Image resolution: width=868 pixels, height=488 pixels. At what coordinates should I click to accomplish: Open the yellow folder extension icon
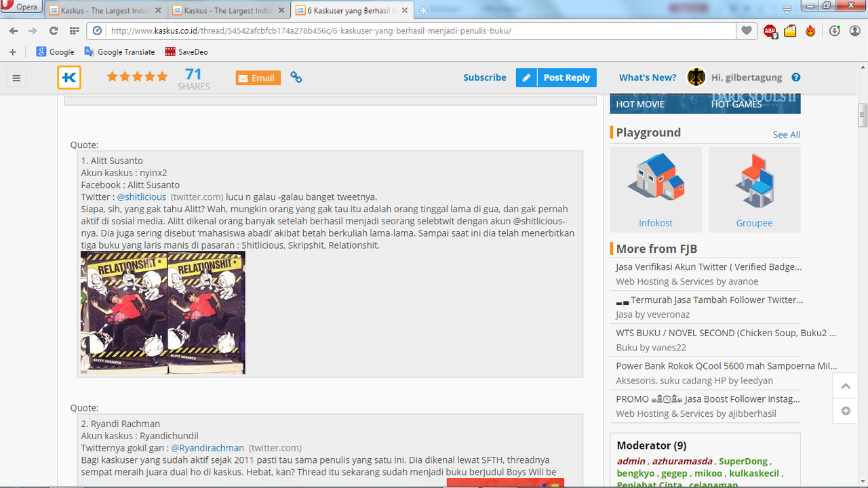point(790,31)
